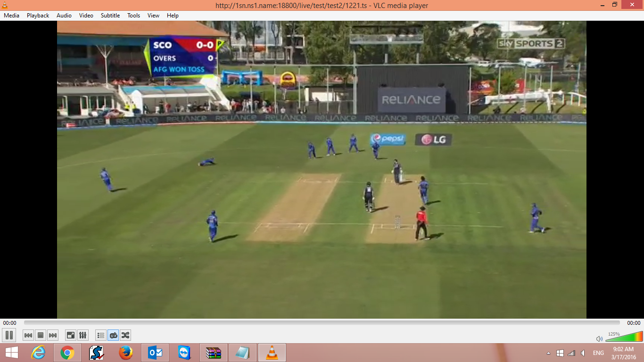The width and height of the screenshot is (644, 362).
Task: Open the Windows Start button
Action: pyautogui.click(x=11, y=353)
